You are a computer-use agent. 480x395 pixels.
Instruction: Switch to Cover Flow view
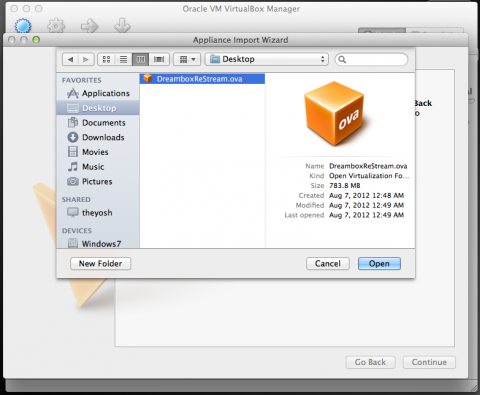point(159,59)
